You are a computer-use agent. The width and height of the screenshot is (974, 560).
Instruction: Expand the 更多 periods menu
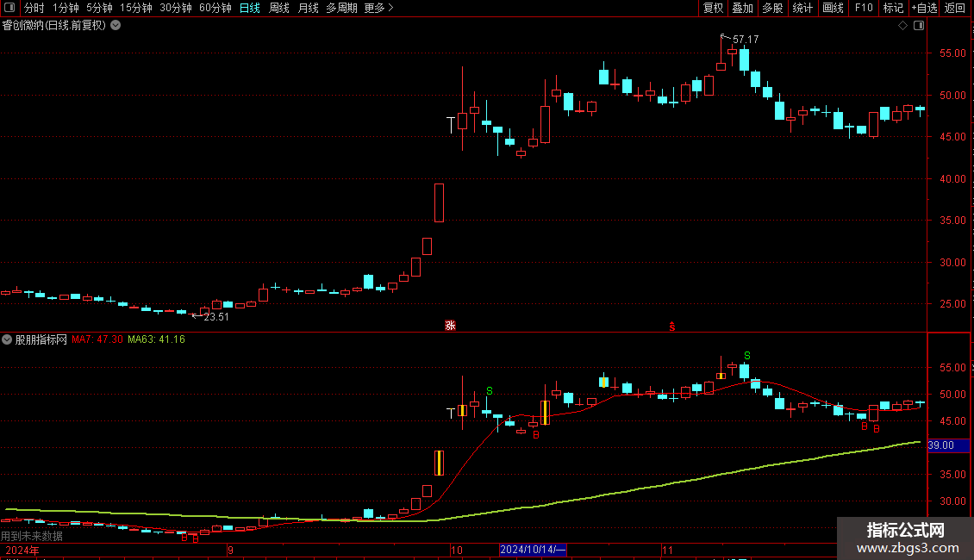(379, 8)
